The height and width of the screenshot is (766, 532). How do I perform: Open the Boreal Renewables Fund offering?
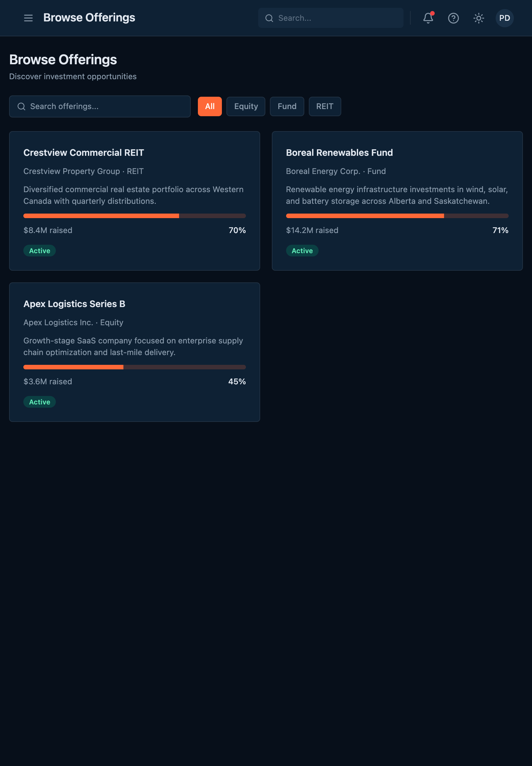pos(339,153)
